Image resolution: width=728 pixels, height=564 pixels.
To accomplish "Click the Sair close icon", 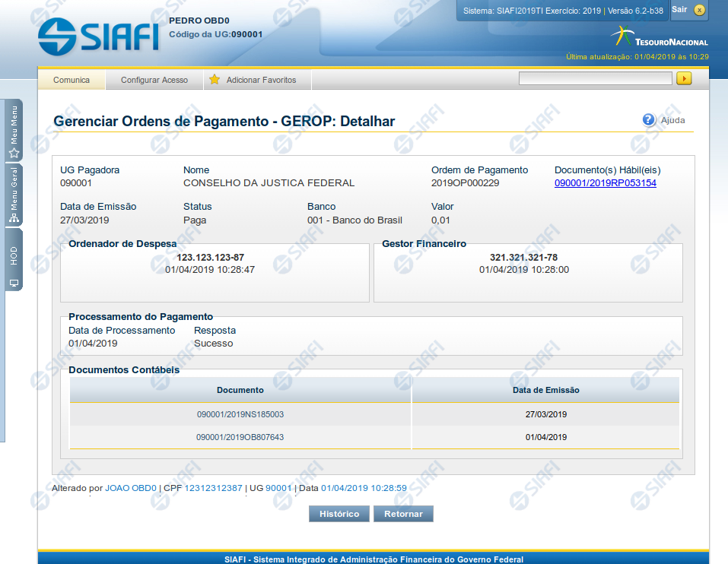I will pos(699,10).
